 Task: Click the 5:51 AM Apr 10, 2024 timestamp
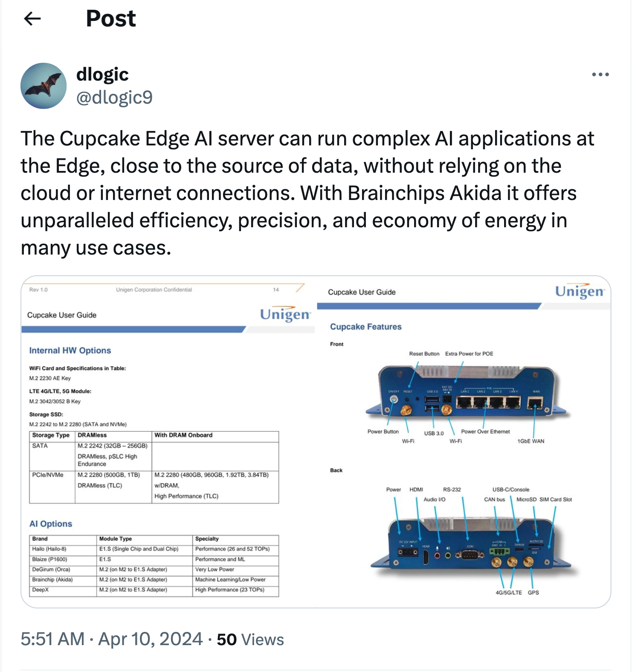(111, 639)
